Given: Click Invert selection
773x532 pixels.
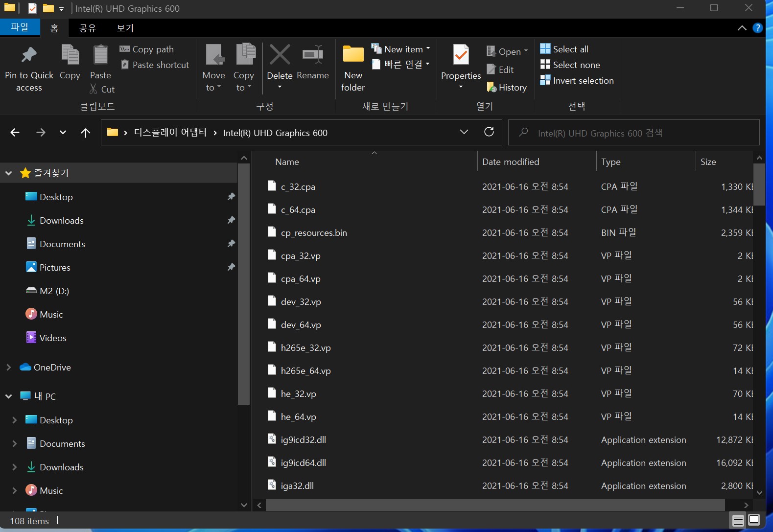Looking at the screenshot, I should 577,80.
